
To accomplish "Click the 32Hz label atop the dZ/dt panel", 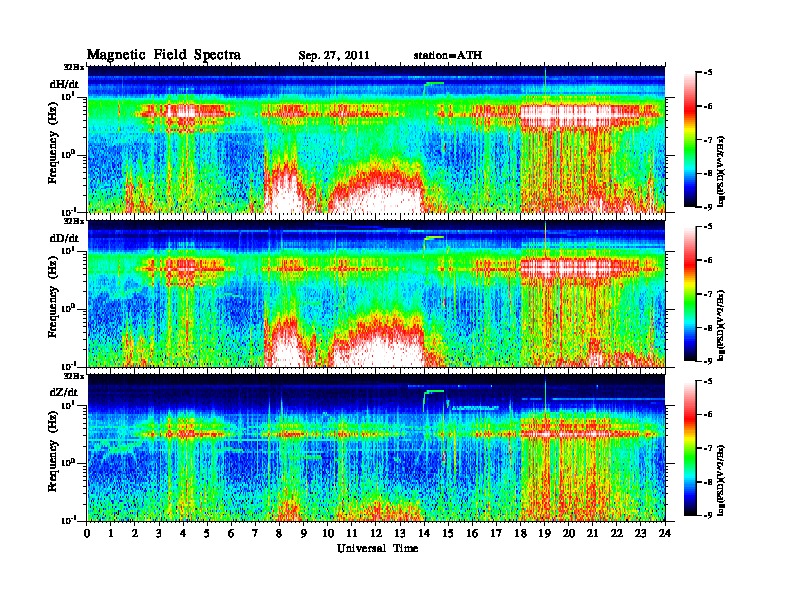I will click(x=74, y=376).
